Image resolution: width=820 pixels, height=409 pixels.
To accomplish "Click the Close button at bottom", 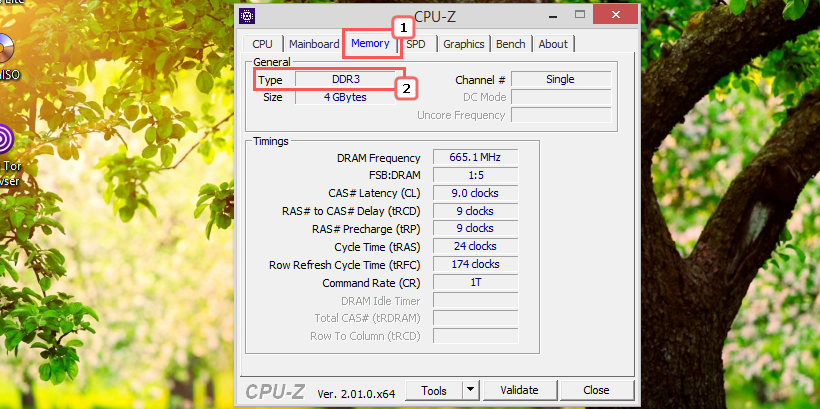I will [x=596, y=390].
